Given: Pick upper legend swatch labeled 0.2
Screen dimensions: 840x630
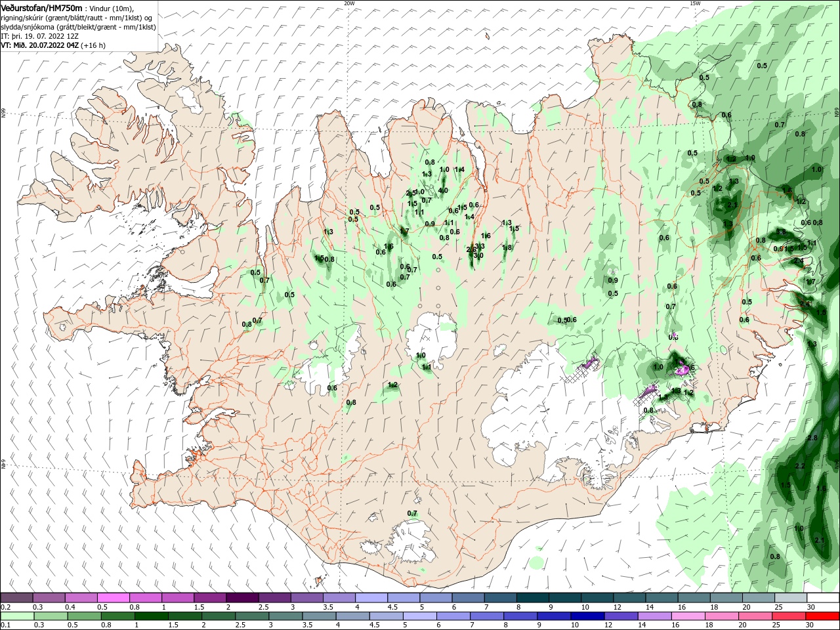Looking at the screenshot, I should pyautogui.click(x=16, y=597).
